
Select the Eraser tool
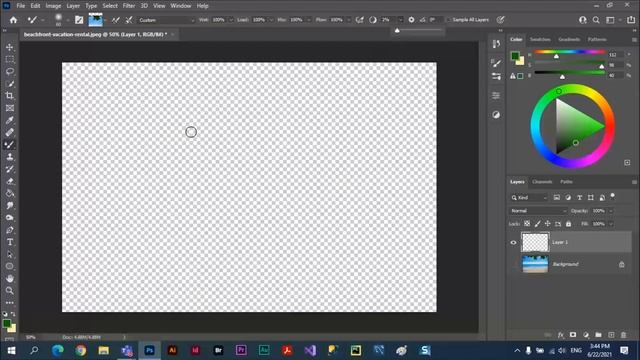coord(10,181)
